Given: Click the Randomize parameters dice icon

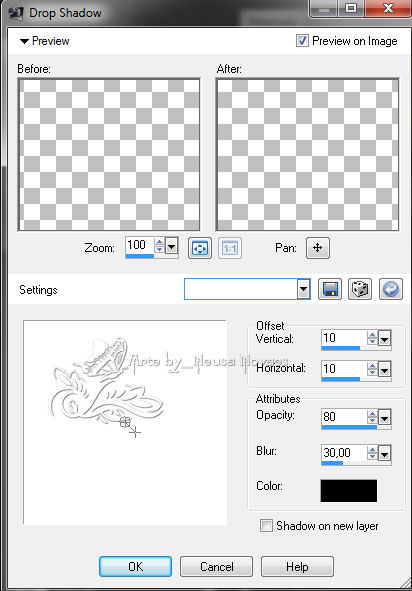Looking at the screenshot, I should tap(360, 289).
